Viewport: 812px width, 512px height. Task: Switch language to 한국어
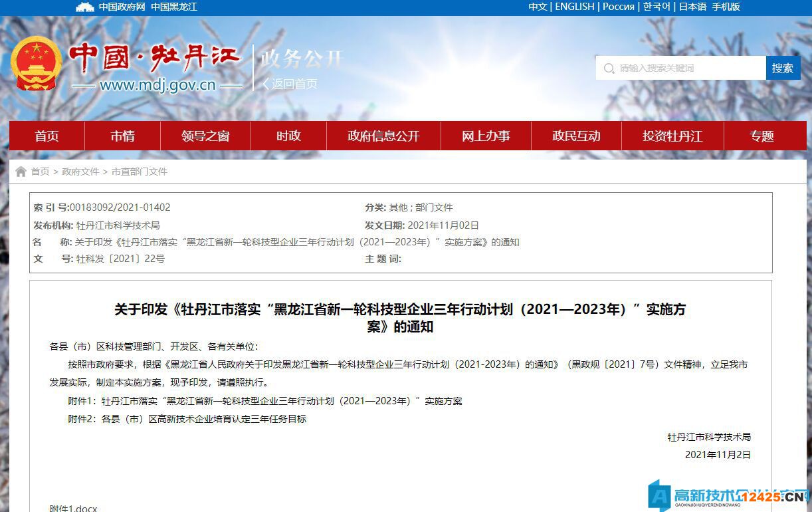[x=657, y=7]
